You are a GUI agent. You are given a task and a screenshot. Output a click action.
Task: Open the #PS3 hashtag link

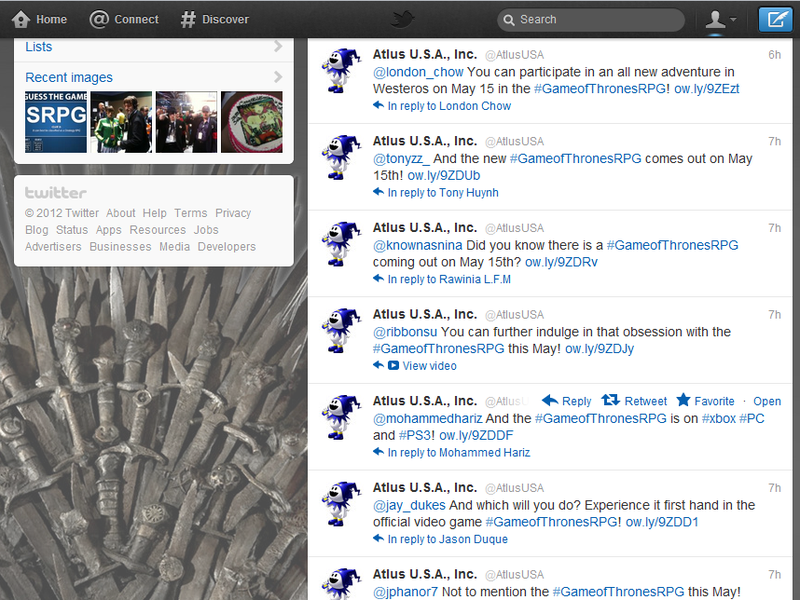(415, 436)
